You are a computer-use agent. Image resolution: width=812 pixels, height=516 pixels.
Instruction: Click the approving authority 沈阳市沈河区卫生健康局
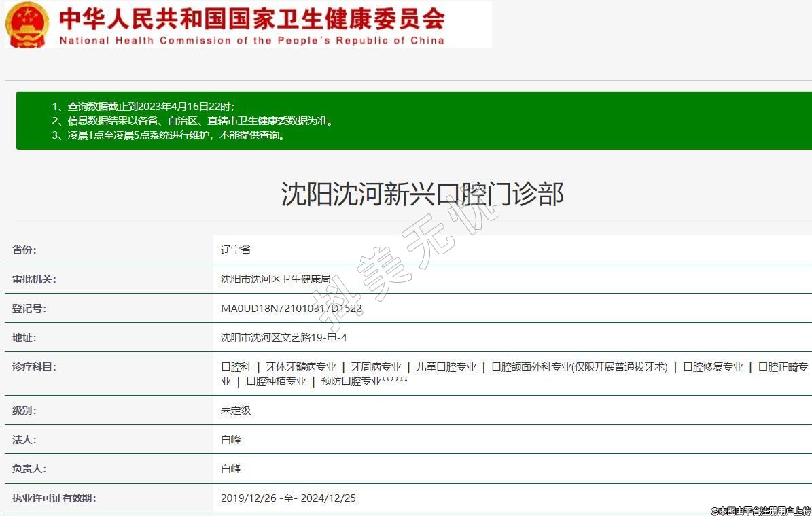275,279
